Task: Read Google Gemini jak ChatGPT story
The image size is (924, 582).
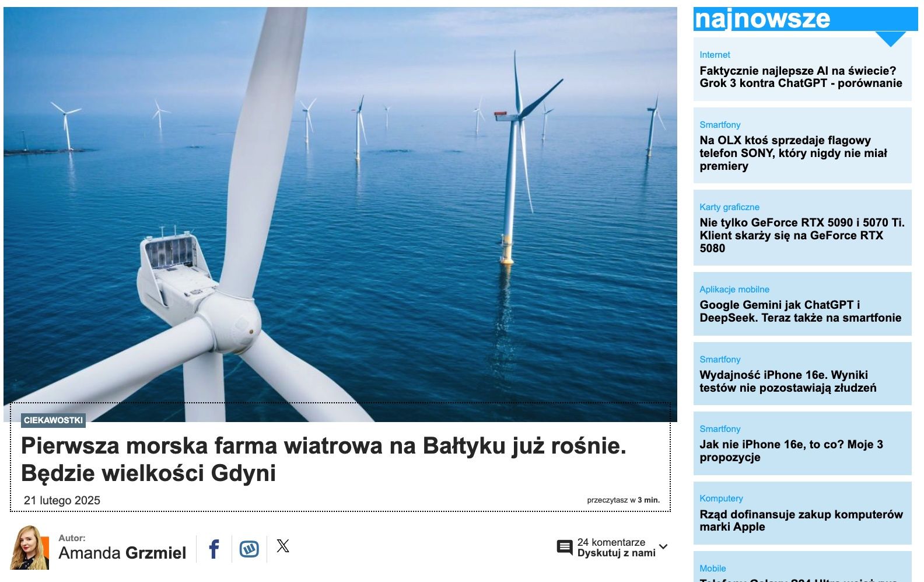Action: [x=800, y=311]
